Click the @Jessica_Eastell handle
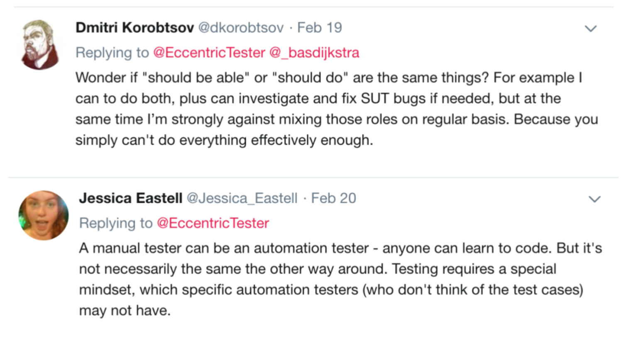621x364 pixels. click(242, 198)
